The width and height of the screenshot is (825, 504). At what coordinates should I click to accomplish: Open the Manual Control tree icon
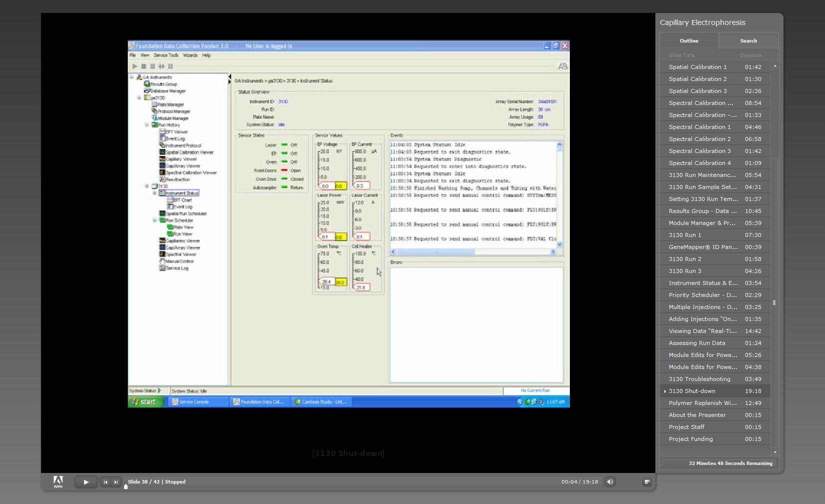pos(162,261)
